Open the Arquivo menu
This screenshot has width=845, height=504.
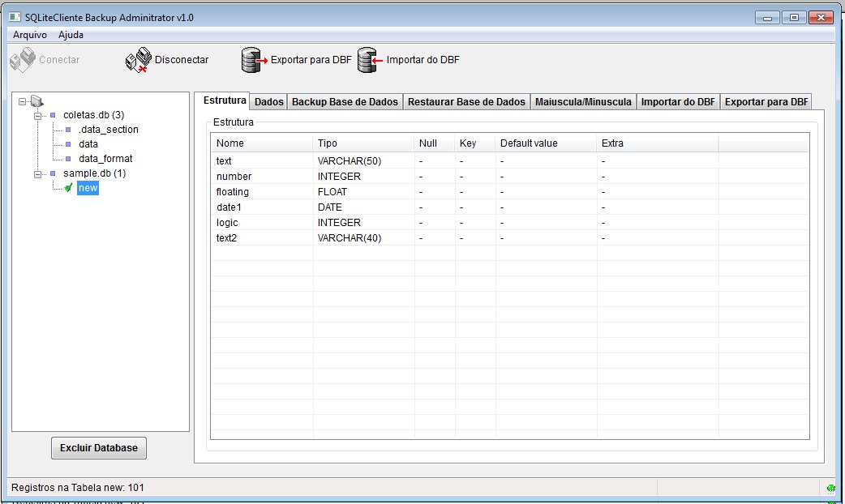click(30, 35)
